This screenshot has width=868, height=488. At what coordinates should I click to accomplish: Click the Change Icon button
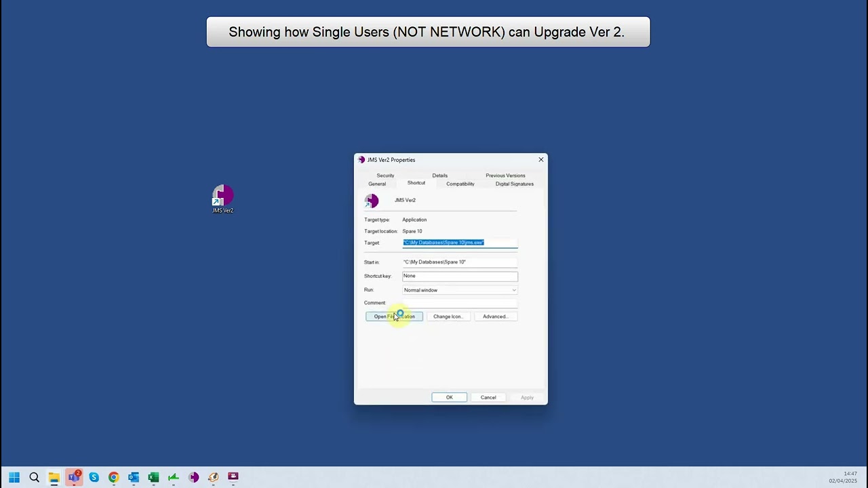448,317
